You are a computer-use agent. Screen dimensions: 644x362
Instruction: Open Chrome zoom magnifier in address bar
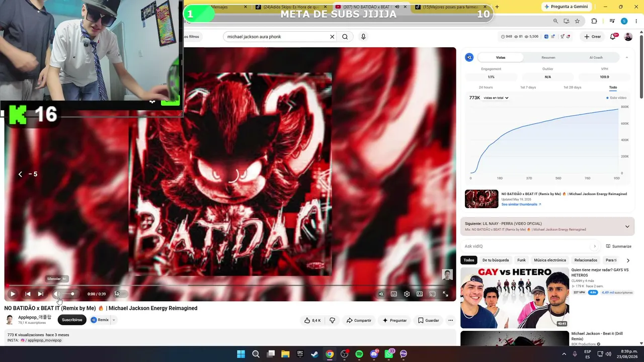[555, 21]
